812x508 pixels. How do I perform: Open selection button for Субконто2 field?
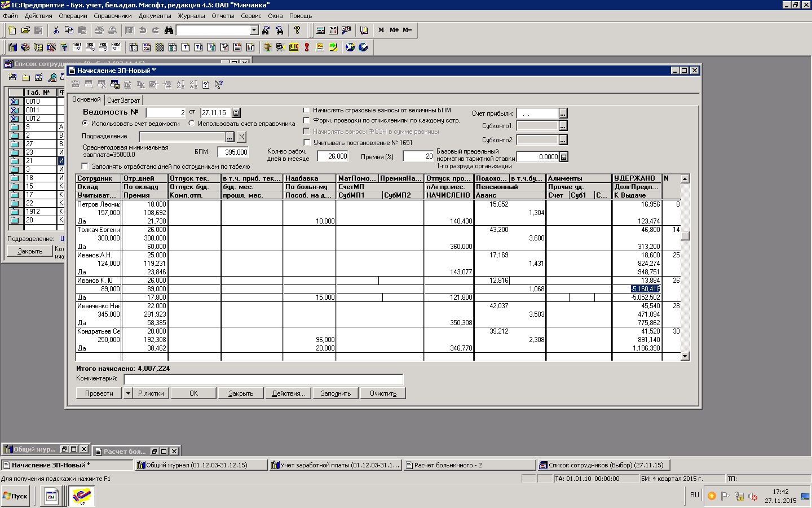(x=563, y=139)
